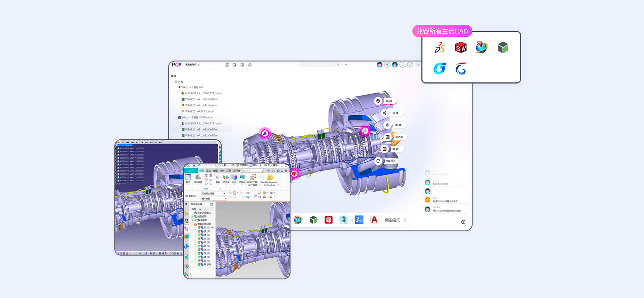This screenshot has width=644, height=298.
Task: Click the isolate (隔离) icon
Action: click(384, 149)
